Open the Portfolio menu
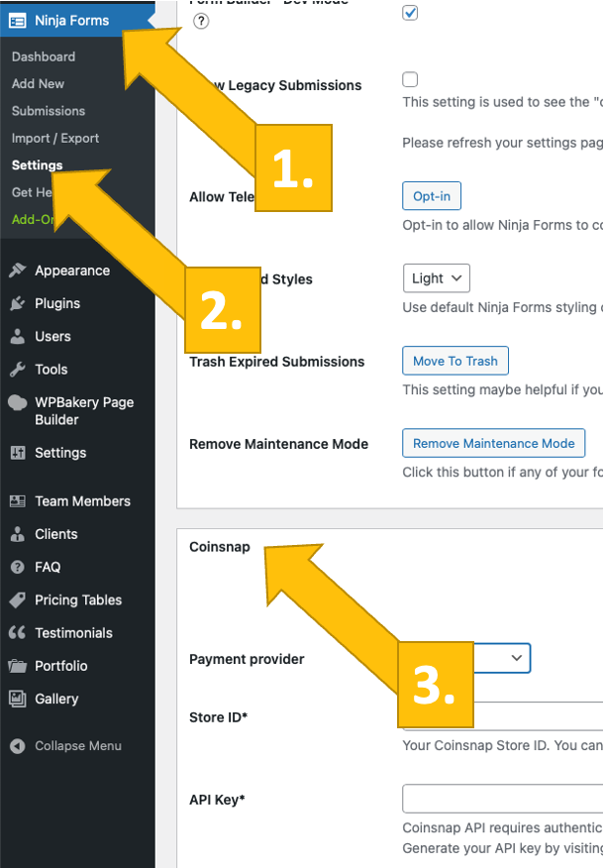This screenshot has height=868, width=605. point(60,666)
